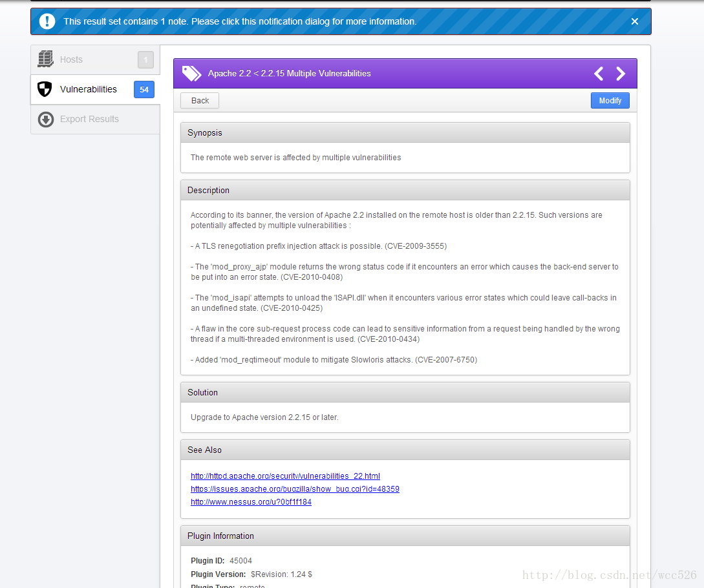Click the Export Results download icon
Viewport: 704px width, 588px height.
point(46,120)
